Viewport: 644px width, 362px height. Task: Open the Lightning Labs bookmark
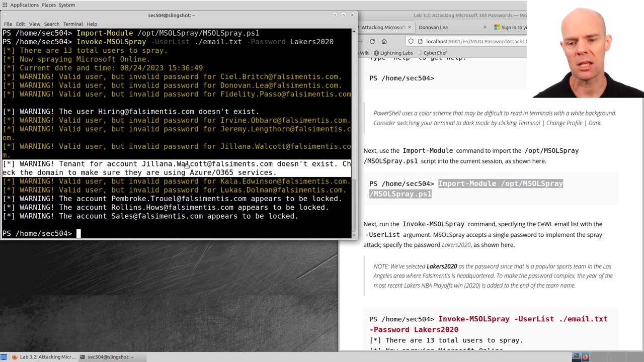pos(392,53)
